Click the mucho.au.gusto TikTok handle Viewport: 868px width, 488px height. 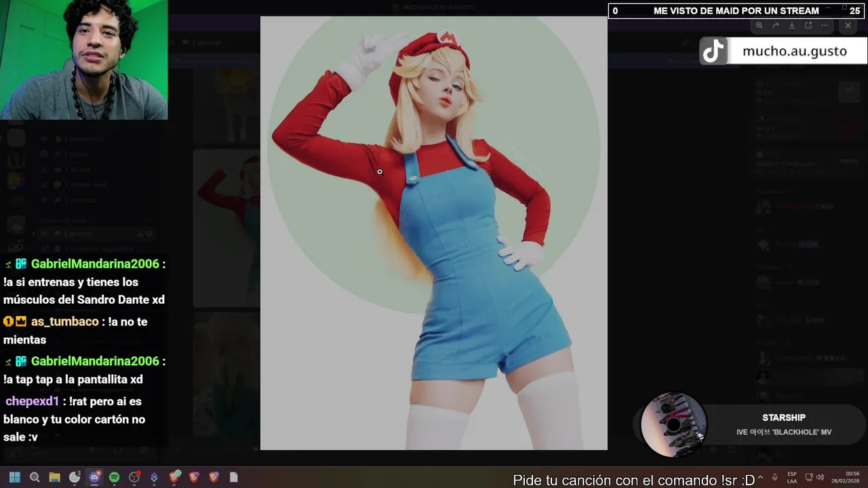coord(794,52)
